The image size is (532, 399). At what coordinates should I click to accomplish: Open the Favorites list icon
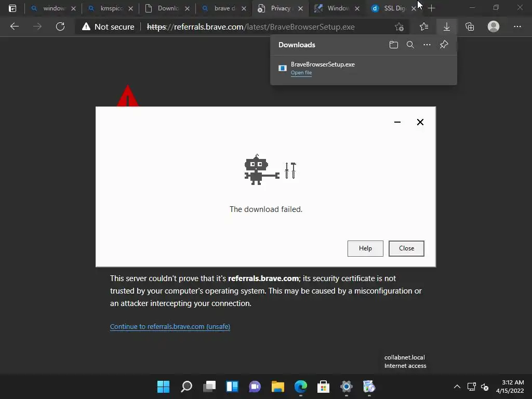(424, 26)
